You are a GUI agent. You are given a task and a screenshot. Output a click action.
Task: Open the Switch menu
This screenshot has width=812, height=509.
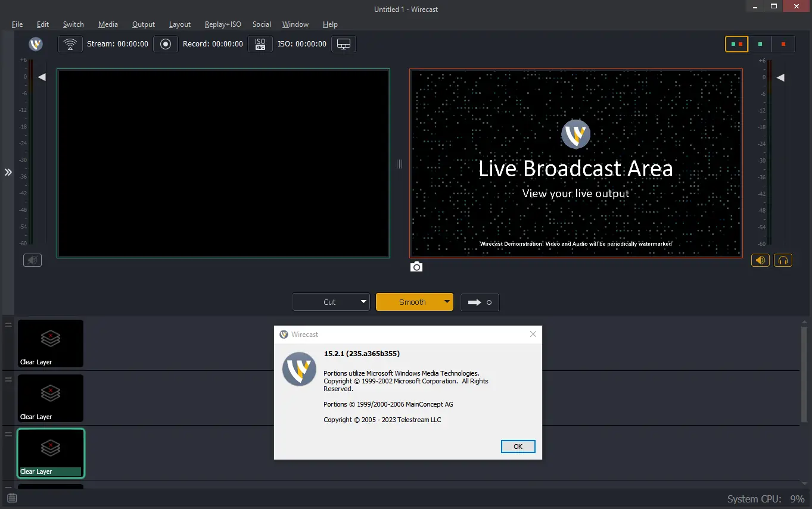[73, 24]
